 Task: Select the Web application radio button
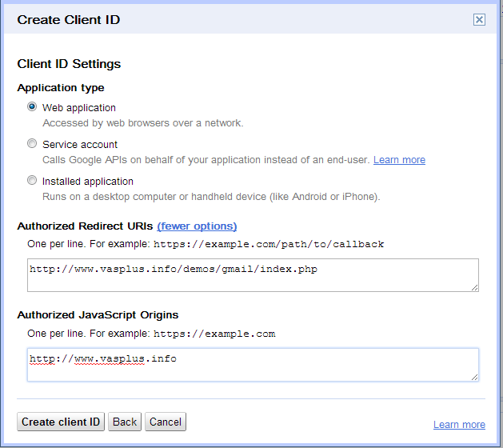coord(32,106)
